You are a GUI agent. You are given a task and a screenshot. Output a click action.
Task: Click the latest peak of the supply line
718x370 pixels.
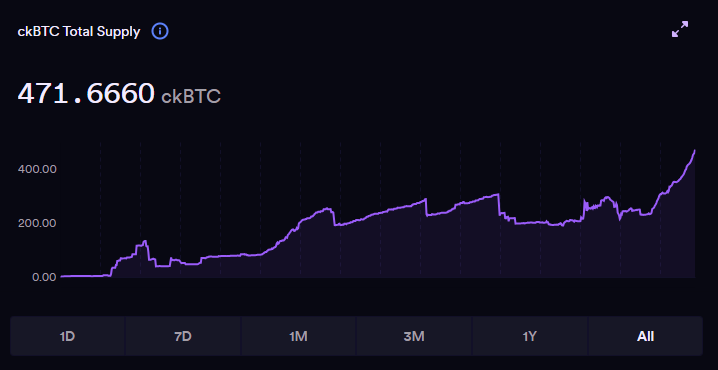(695, 151)
